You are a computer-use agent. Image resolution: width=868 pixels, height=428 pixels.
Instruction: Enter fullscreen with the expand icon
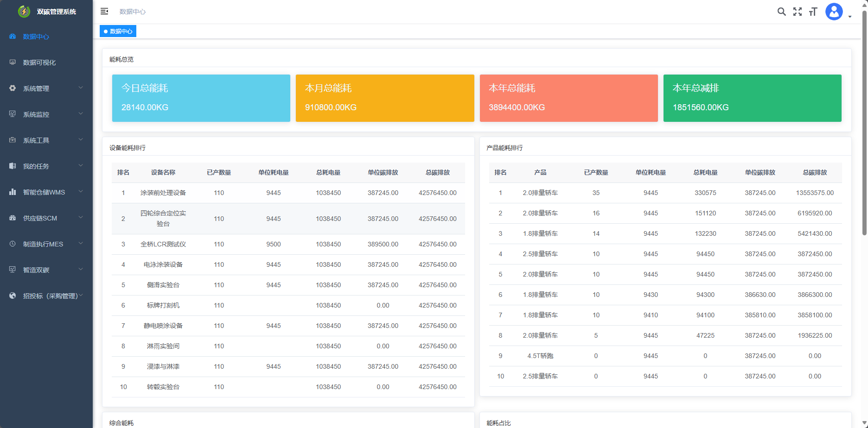coord(798,12)
